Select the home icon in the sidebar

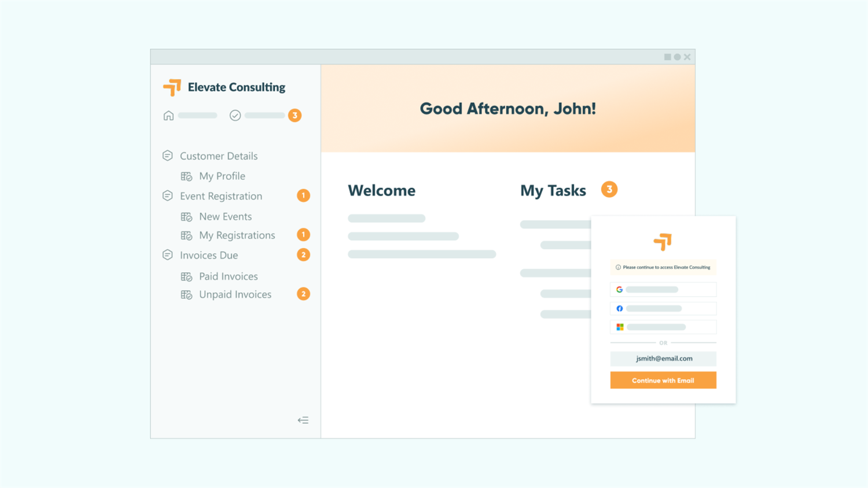click(x=168, y=115)
